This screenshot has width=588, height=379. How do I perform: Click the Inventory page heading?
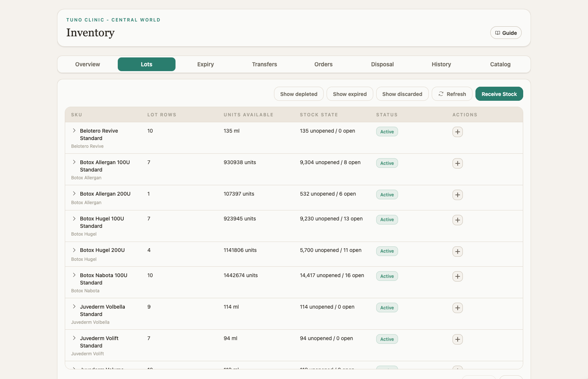coord(90,33)
